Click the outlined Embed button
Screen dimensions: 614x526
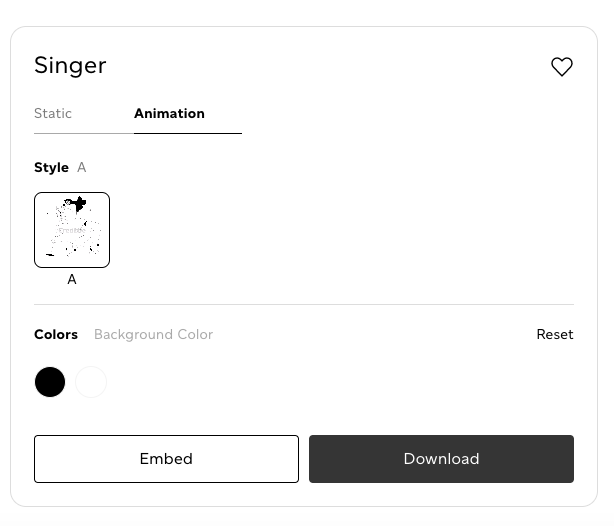166,459
